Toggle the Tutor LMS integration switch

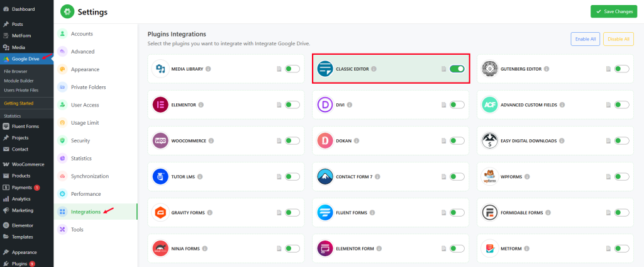point(292,176)
